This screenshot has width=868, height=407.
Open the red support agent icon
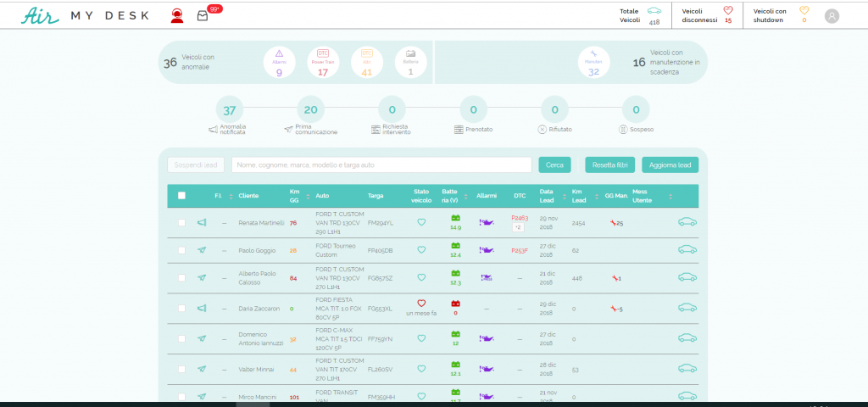pyautogui.click(x=177, y=16)
